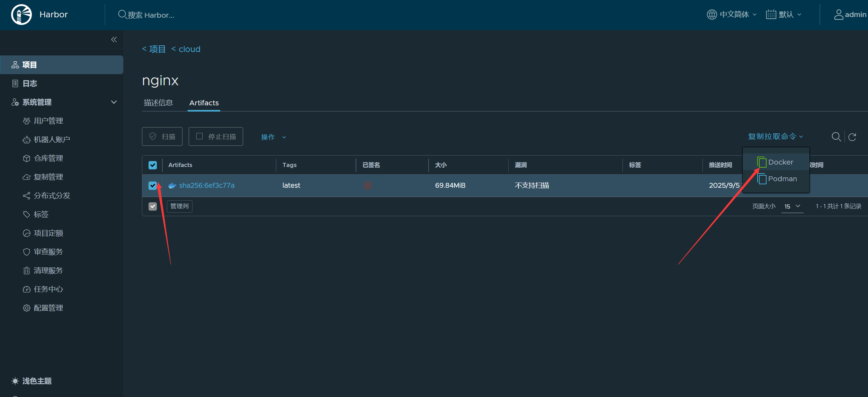Open the artifact table search icon
The height and width of the screenshot is (397, 868).
coord(836,136)
